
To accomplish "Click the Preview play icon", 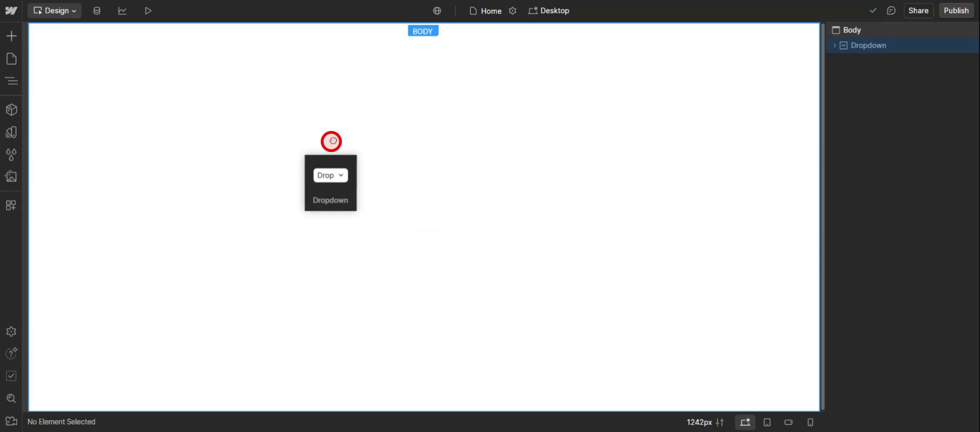I will tap(148, 11).
